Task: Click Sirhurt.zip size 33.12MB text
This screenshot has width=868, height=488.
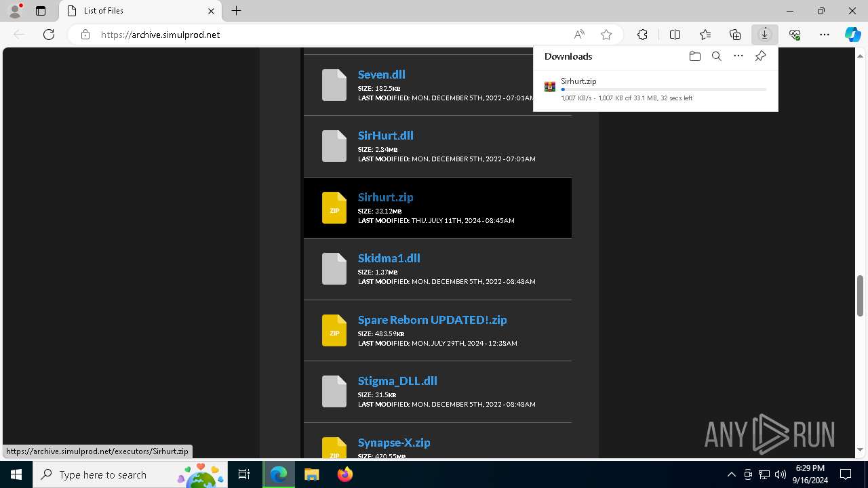Action: [380, 211]
